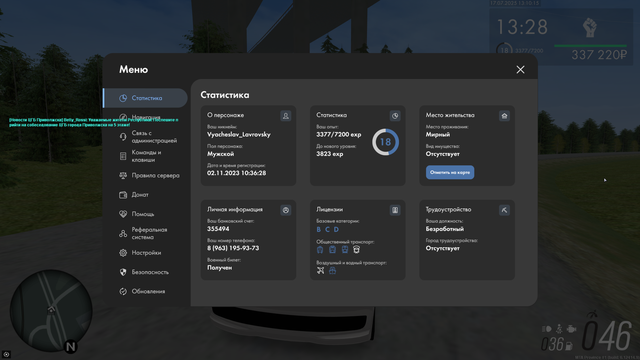Image resolution: width=640 pixels, height=360 pixels.
Task: Click the HUD clock 13:28
Action: click(x=522, y=27)
